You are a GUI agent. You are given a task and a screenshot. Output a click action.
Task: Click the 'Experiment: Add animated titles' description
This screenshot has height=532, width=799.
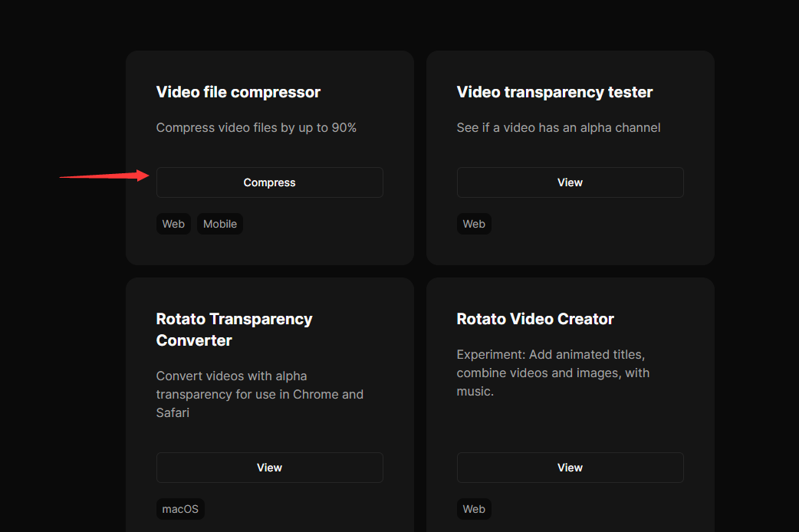[552, 373]
